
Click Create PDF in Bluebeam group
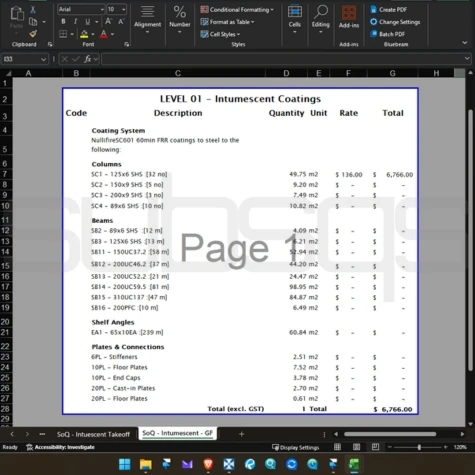tap(389, 10)
